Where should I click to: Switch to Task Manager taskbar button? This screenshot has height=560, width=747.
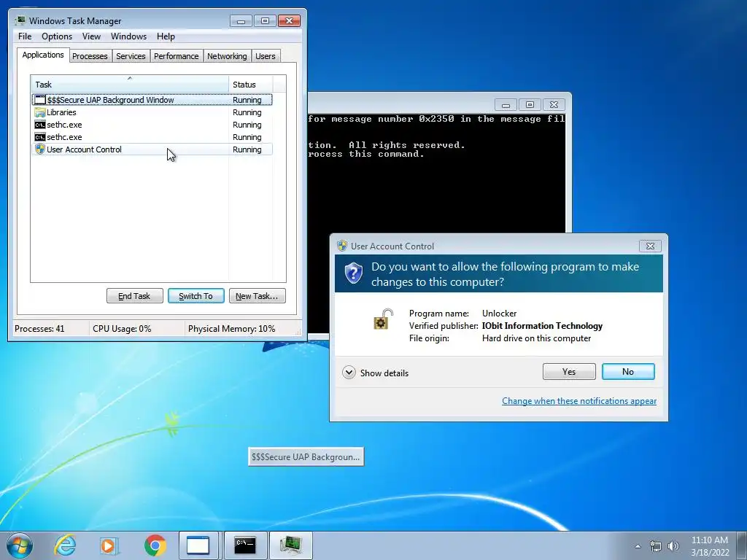tap(290, 545)
